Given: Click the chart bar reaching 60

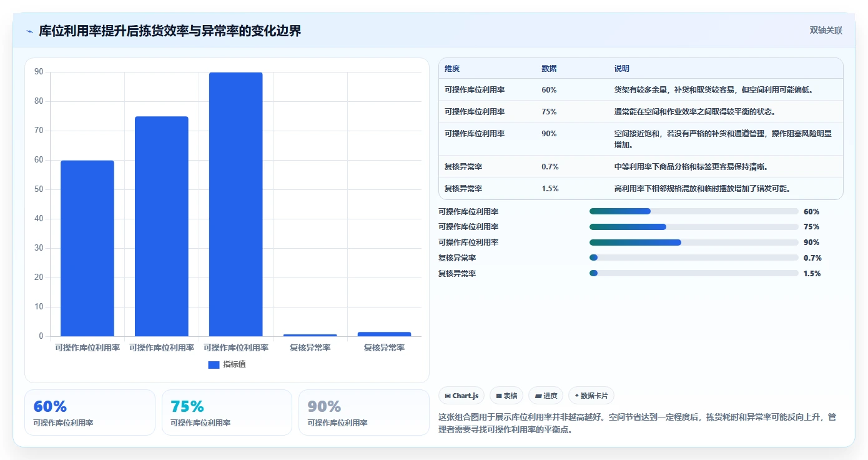Looking at the screenshot, I should tap(87, 248).
